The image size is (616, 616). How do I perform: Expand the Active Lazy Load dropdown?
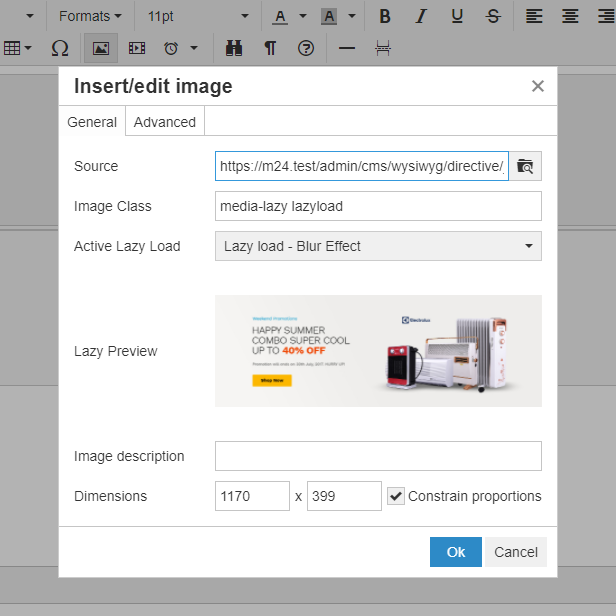point(378,246)
